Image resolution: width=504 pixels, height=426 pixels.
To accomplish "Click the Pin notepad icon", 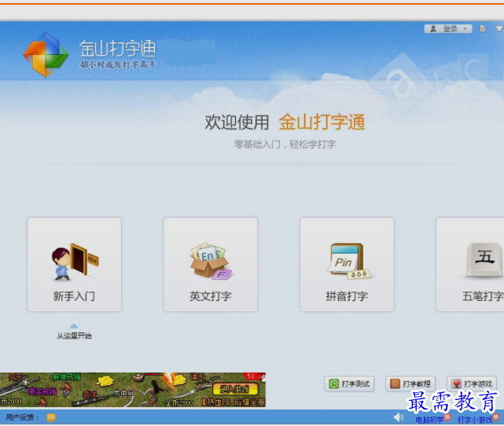I will pyautogui.click(x=348, y=261).
